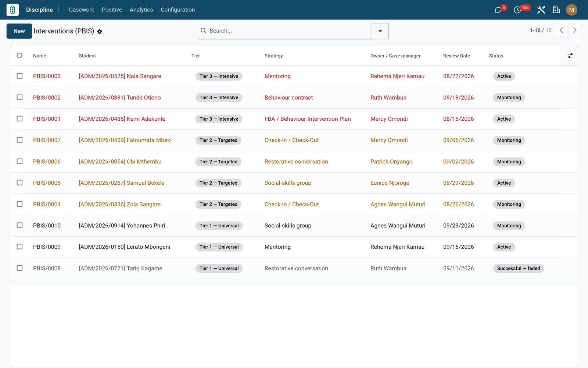This screenshot has width=588, height=368.
Task: Click student Zola Sangare cell
Action: [x=119, y=204]
